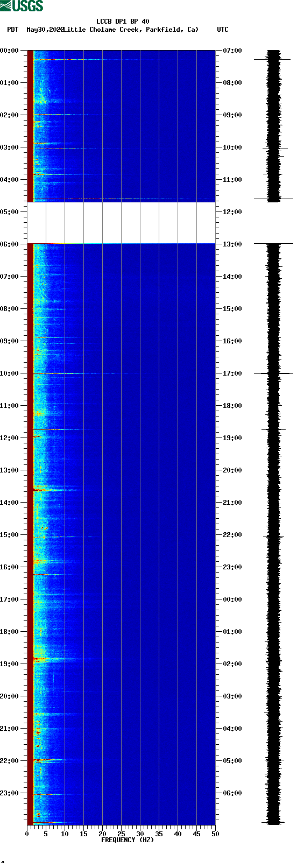
Task: Click the 05:00 label on the PDT axis
Action: point(10,212)
